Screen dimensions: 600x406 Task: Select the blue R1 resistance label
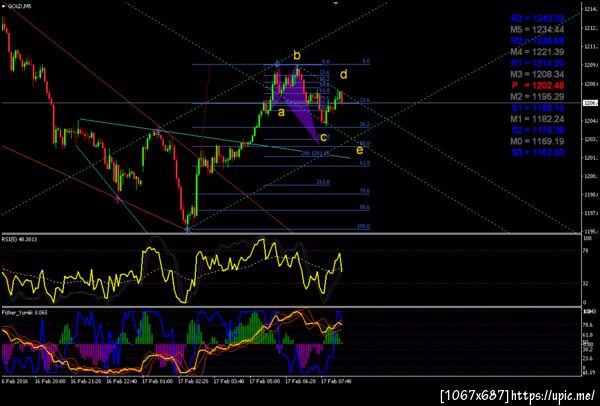537,62
